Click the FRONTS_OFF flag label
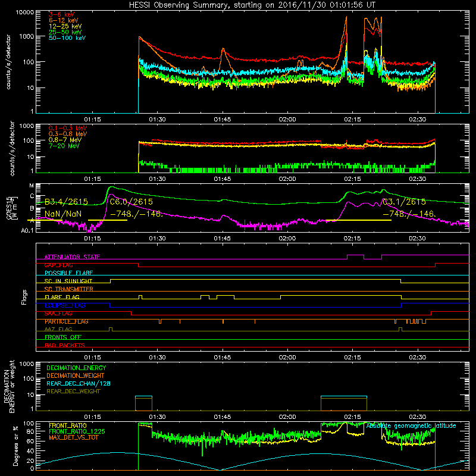The image size is (476, 476). click(x=63, y=337)
